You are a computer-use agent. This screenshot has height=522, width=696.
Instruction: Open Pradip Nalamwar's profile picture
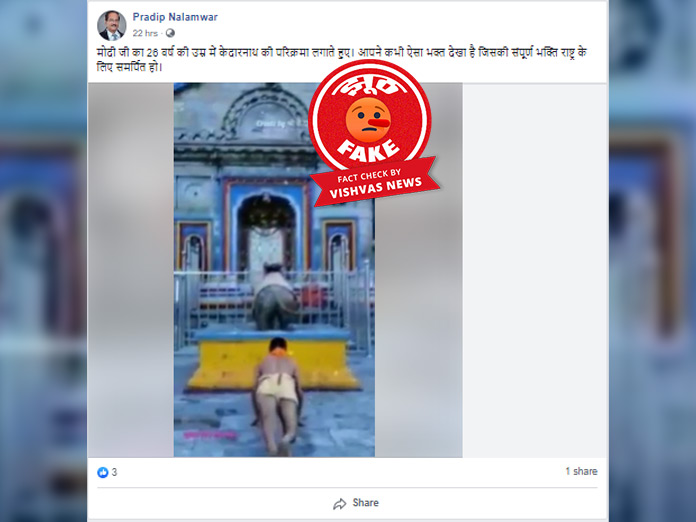click(111, 25)
